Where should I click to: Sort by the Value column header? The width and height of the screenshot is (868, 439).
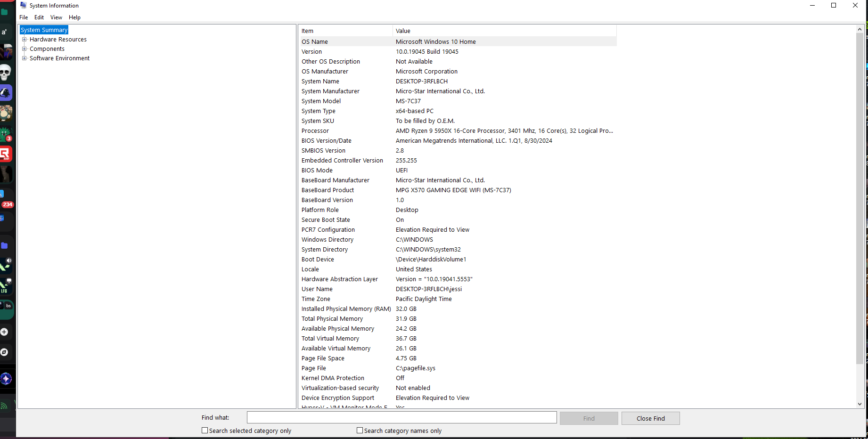click(504, 31)
